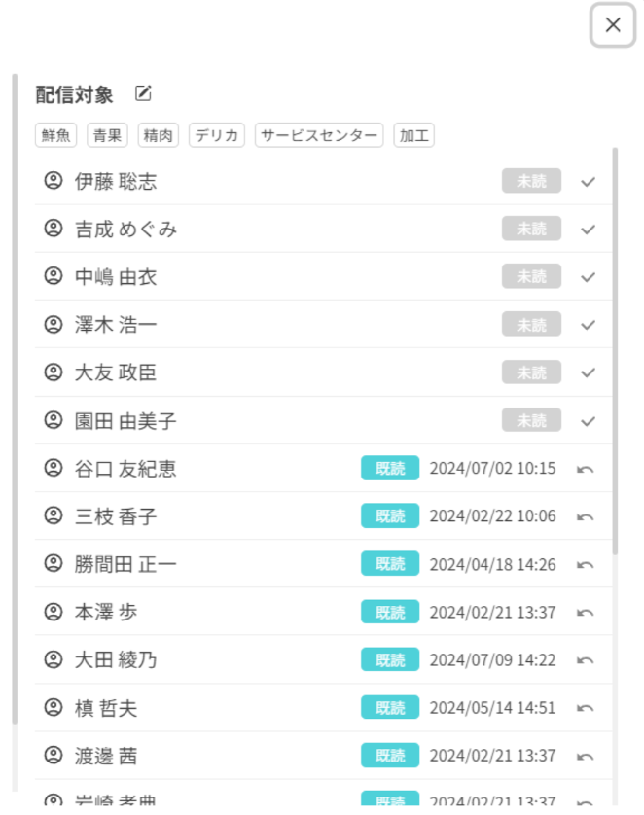This screenshot has width=644, height=815.
Task: Click user avatar icon of 中嶋 由衣
Action: point(53,276)
